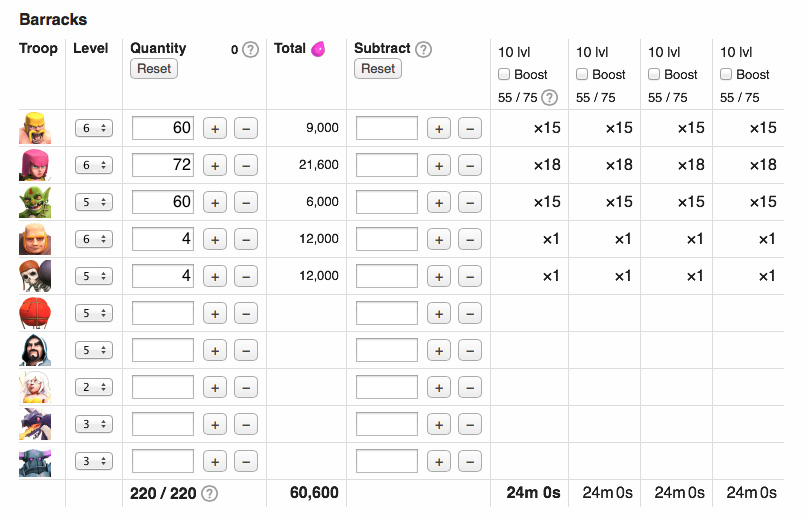
Task: Open the Healer level dropdown
Action: click(x=94, y=387)
